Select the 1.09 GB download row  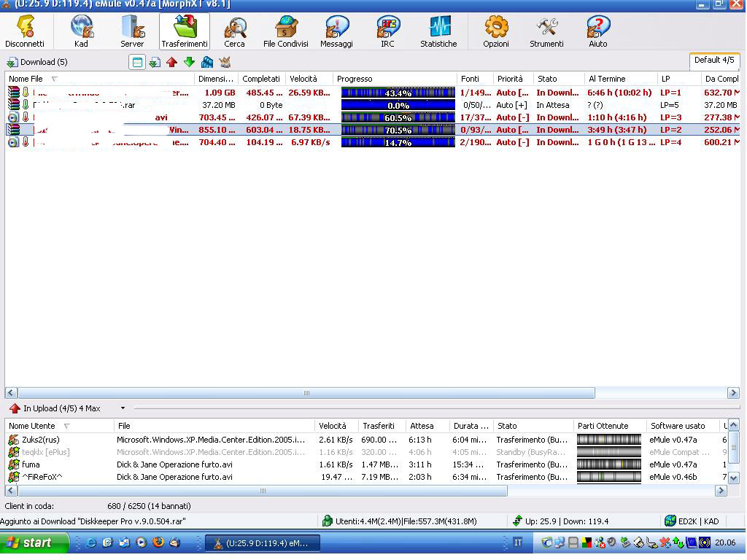tap(373, 93)
